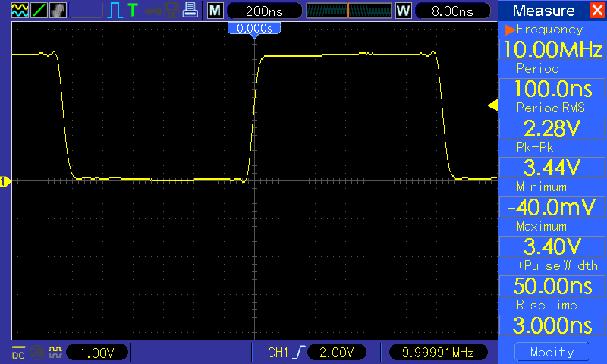Click the 9.99991MHz frequency counter readout
This screenshot has height=364, width=607.
click(x=438, y=352)
